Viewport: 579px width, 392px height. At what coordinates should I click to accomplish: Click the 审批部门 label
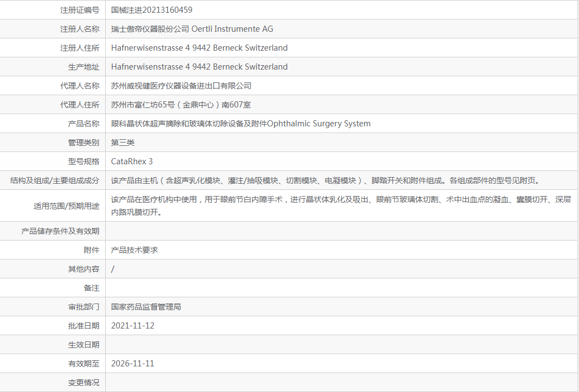84,307
